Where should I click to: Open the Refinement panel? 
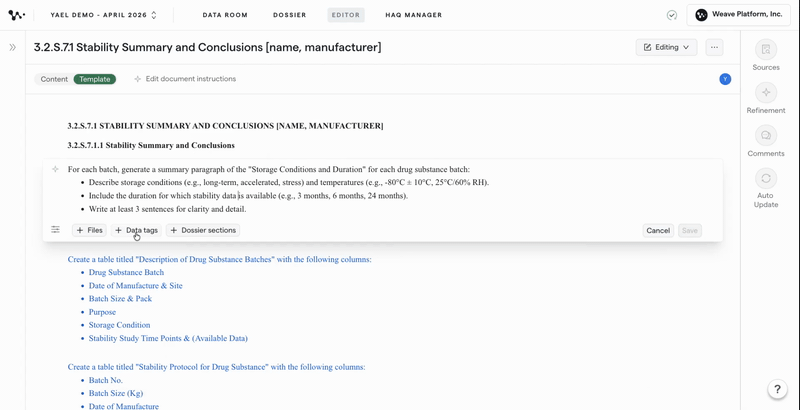pos(766,98)
